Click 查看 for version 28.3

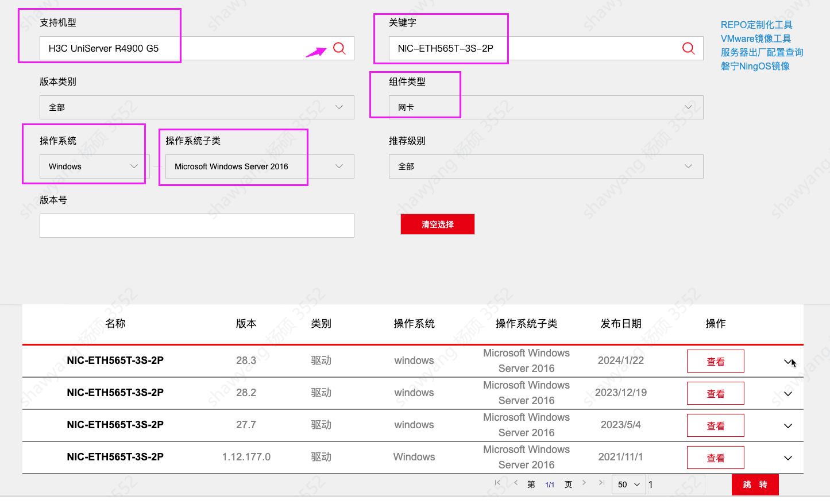(716, 361)
